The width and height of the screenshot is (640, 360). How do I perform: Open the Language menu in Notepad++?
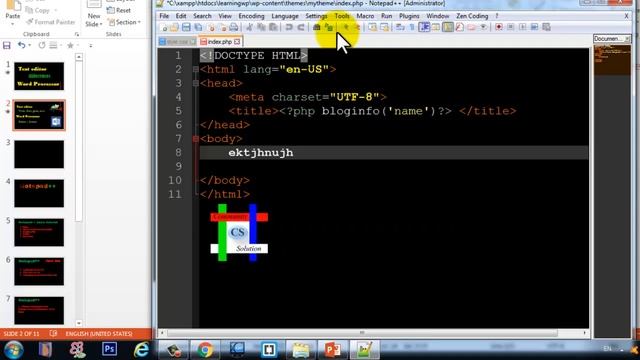coord(284,16)
